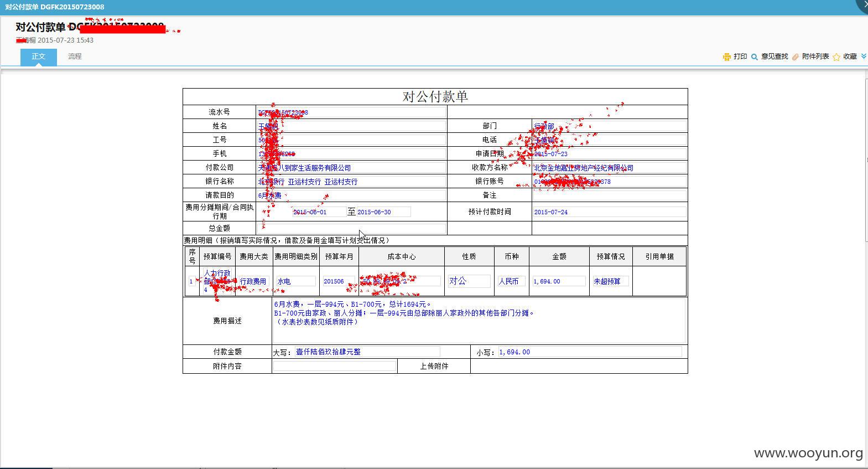Click the 收款方名称 field

[x=610, y=167]
